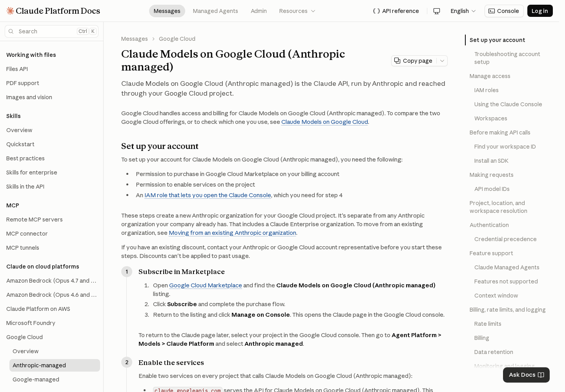
Task: Open the Files API sidebar page
Action: tap(17, 69)
